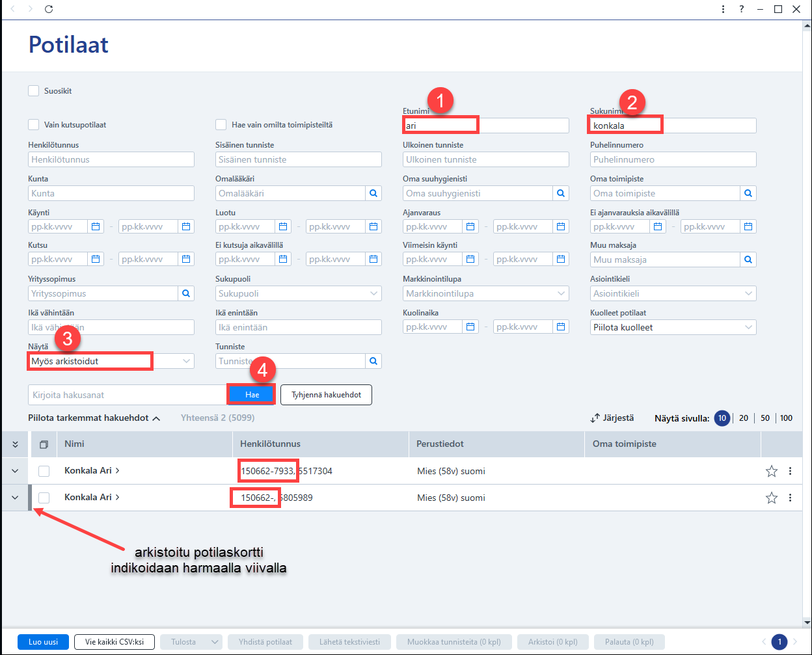Open calendar picker for Käynti start date
The width and height of the screenshot is (812, 655).
96,226
